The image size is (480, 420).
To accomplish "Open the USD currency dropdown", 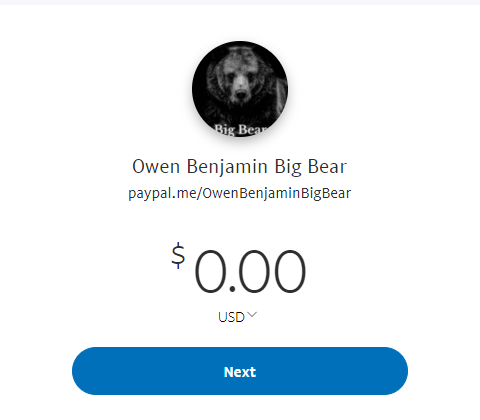I will point(237,317).
